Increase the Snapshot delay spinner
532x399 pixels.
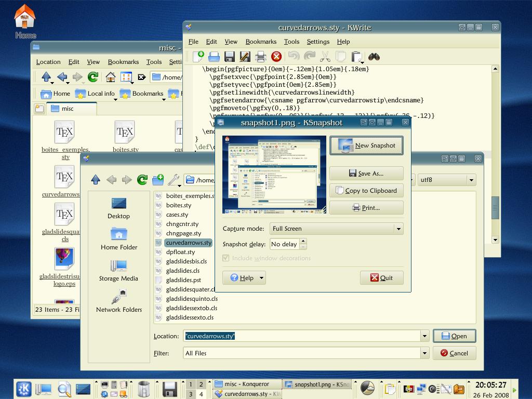(303, 241)
